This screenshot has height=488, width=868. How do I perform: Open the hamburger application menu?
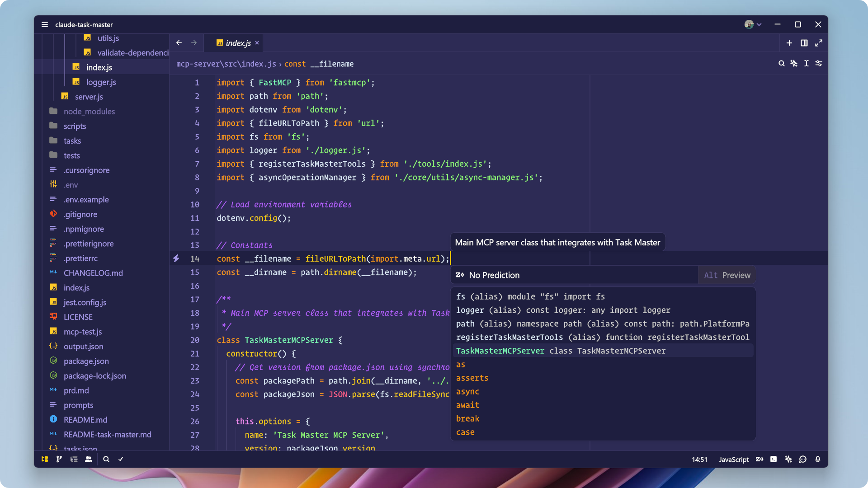[45, 24]
